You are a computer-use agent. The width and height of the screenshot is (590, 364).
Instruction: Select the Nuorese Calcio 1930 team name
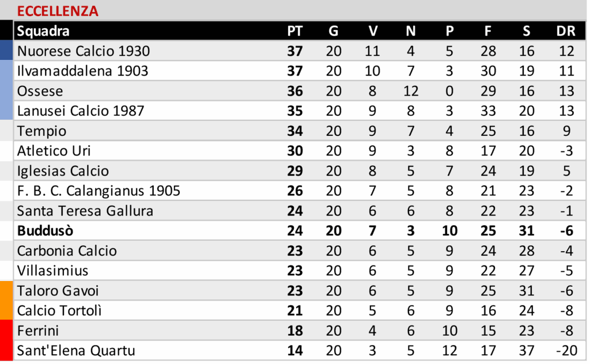click(84, 51)
